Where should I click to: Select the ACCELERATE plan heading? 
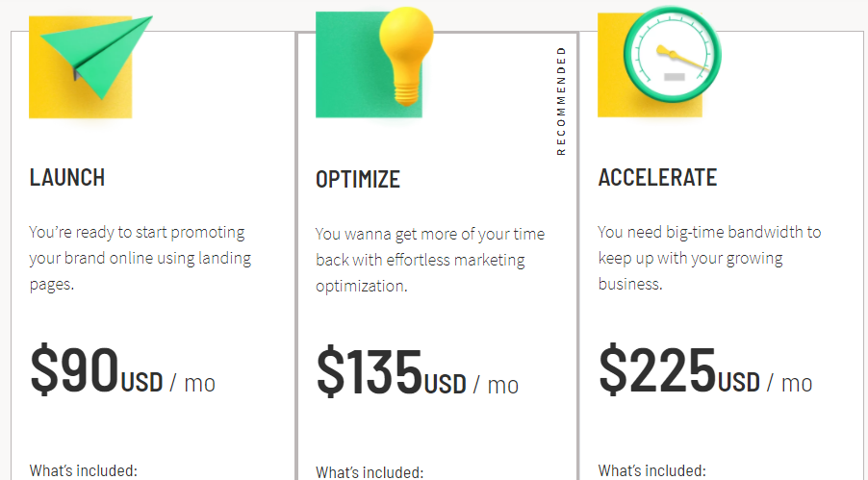coord(657,178)
